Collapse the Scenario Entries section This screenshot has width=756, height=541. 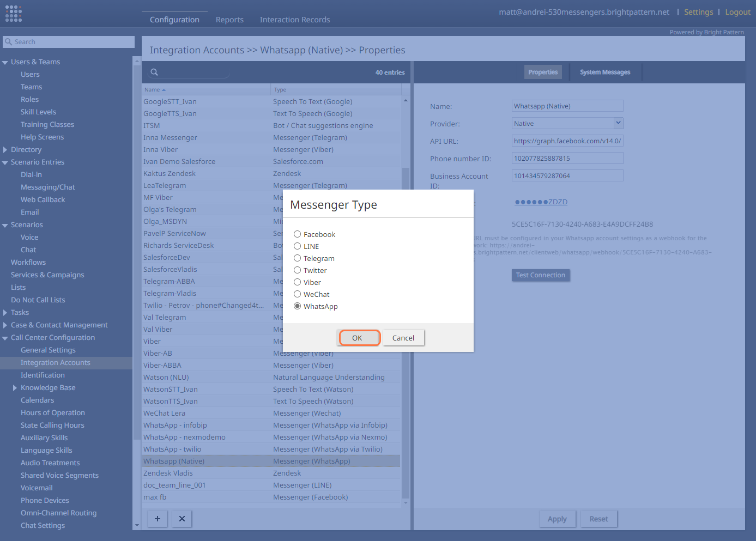tap(5, 162)
